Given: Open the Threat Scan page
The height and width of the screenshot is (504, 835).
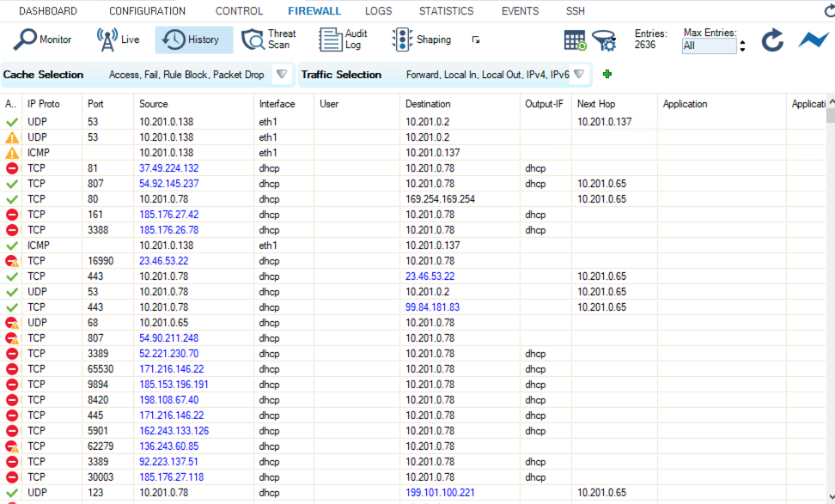Looking at the screenshot, I should coord(269,39).
